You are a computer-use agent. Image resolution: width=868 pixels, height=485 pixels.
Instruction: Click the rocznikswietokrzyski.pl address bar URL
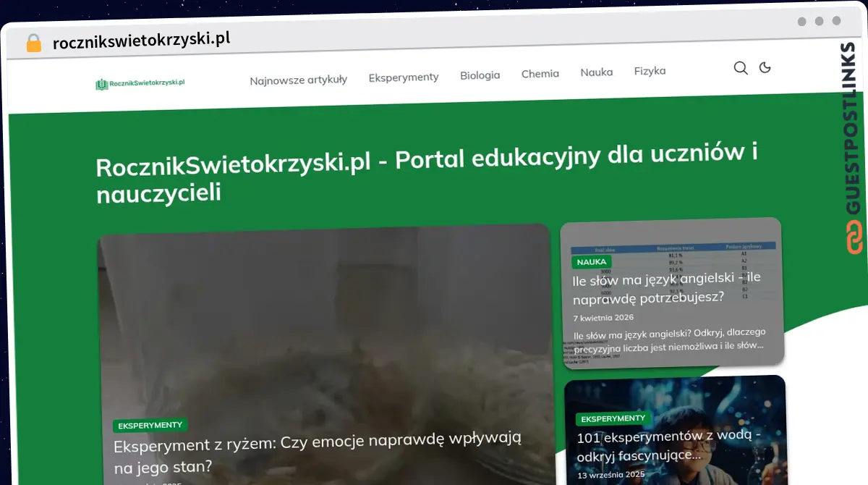pos(142,41)
